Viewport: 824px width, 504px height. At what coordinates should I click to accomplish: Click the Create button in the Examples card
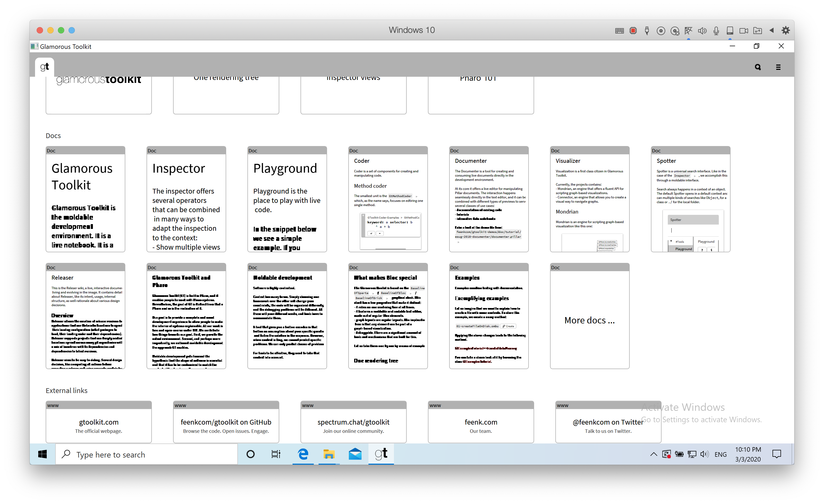508,326
